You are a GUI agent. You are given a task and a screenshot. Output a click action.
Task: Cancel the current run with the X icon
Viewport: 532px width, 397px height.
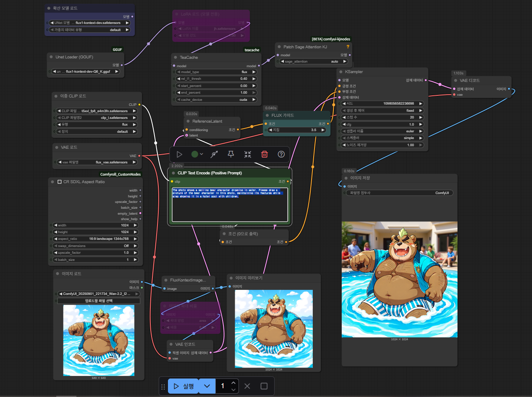pos(247,386)
